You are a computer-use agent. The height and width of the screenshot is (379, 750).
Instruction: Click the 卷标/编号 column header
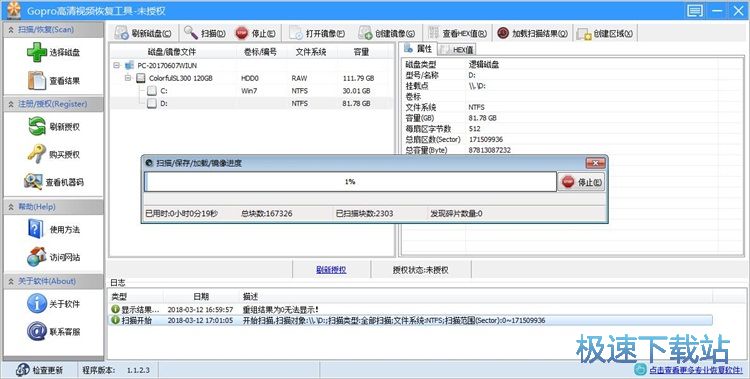[260, 52]
